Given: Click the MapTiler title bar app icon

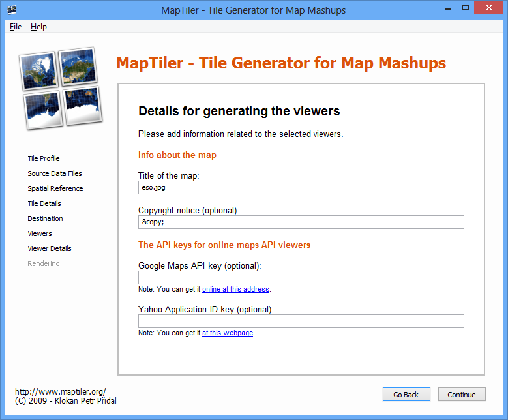Looking at the screenshot, I should (x=12, y=10).
